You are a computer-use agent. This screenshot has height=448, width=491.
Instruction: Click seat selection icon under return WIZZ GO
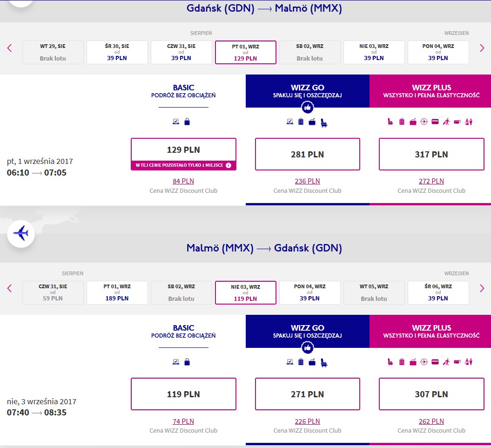tap(324, 363)
